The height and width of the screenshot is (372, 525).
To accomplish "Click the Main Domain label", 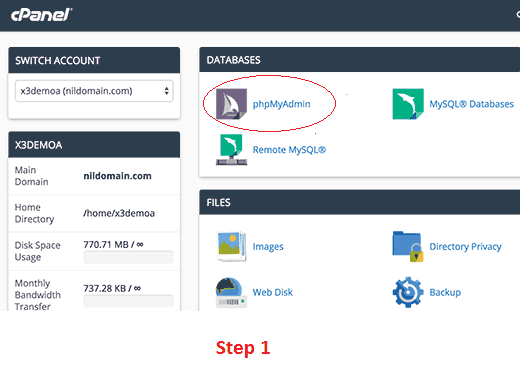I will [31, 176].
